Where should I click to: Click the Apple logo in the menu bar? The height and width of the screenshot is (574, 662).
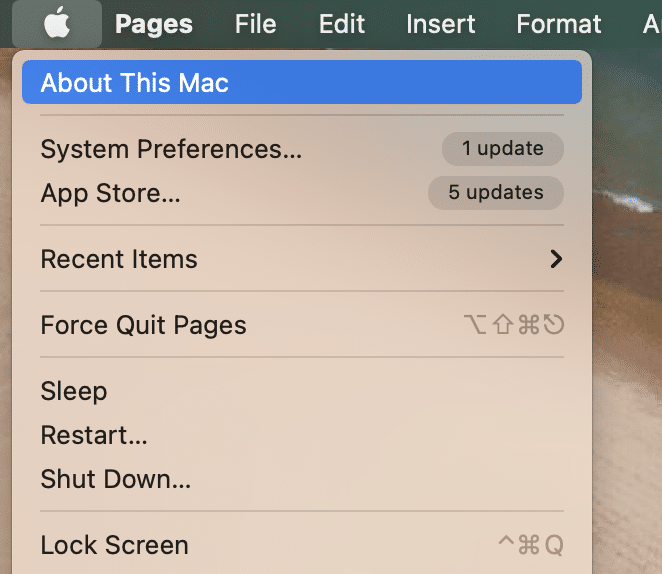[x=57, y=23]
